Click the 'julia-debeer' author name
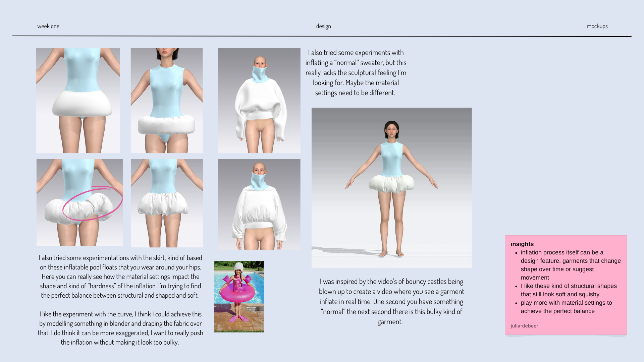Image resolution: width=644 pixels, height=362 pixels. 524,325
